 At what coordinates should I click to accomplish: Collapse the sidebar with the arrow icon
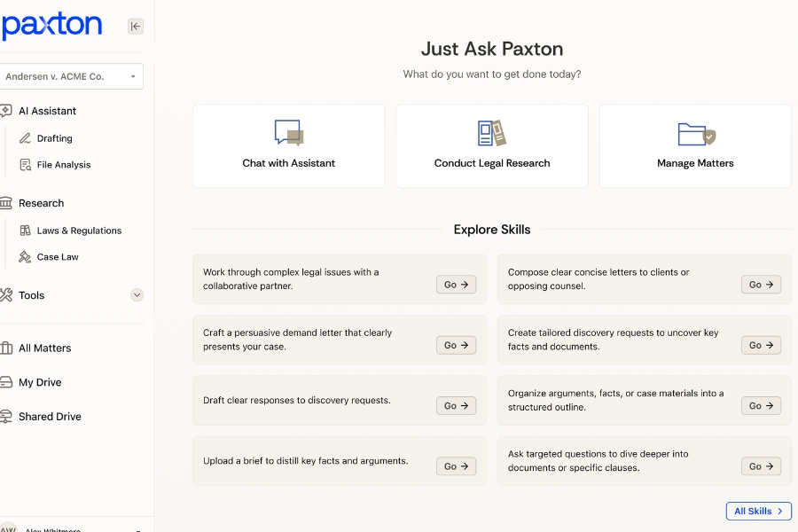tap(136, 27)
